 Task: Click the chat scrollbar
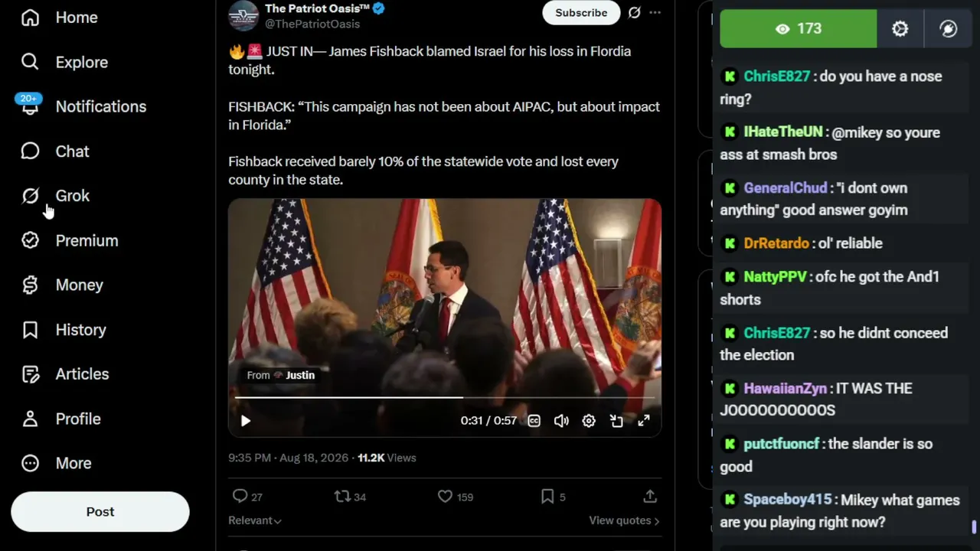(x=974, y=527)
